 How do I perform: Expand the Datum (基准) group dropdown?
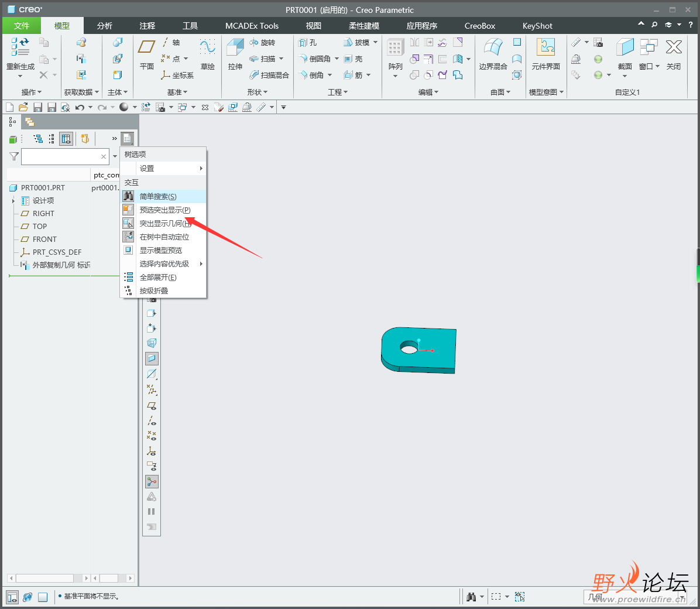177,92
